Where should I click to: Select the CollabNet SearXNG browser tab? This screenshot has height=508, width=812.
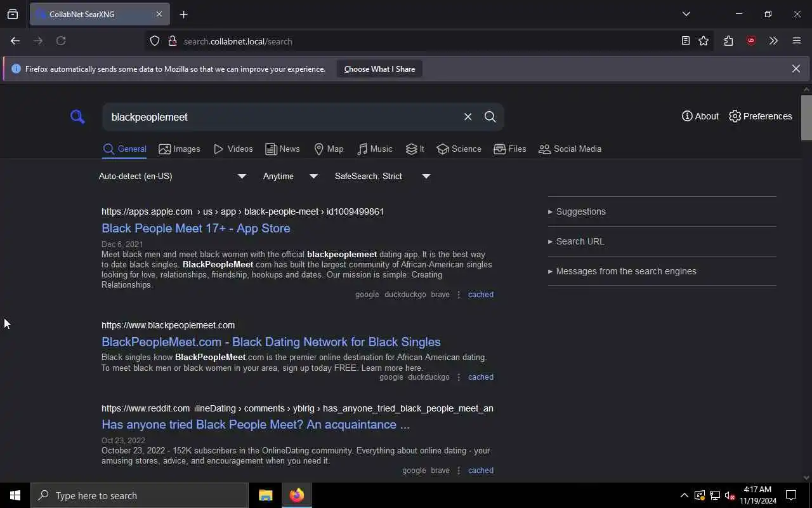point(98,14)
